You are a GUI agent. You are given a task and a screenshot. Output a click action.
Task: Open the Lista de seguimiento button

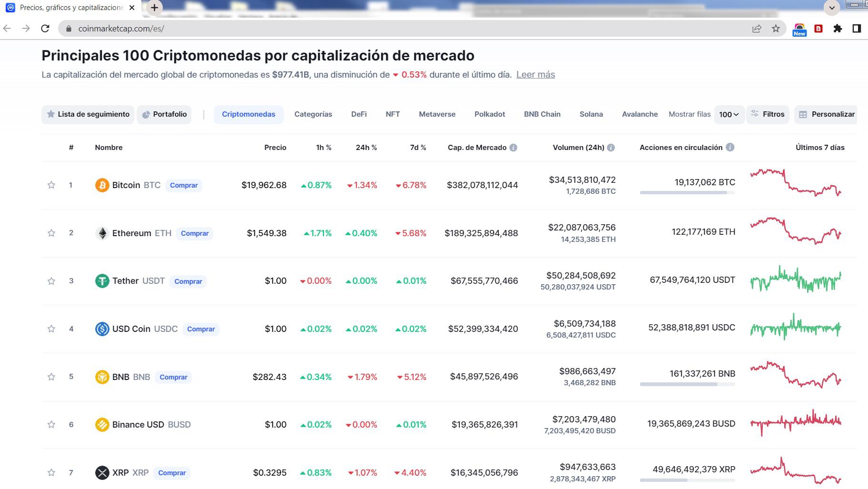point(88,115)
